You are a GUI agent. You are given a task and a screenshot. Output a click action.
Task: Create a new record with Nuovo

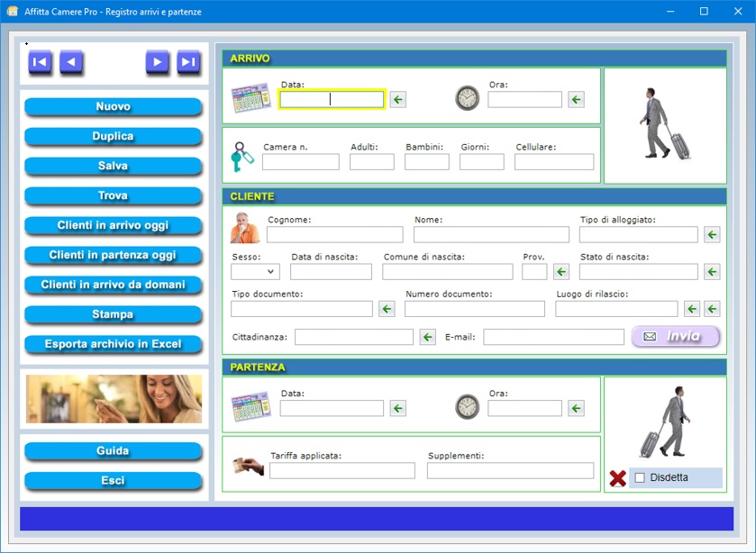click(x=113, y=106)
